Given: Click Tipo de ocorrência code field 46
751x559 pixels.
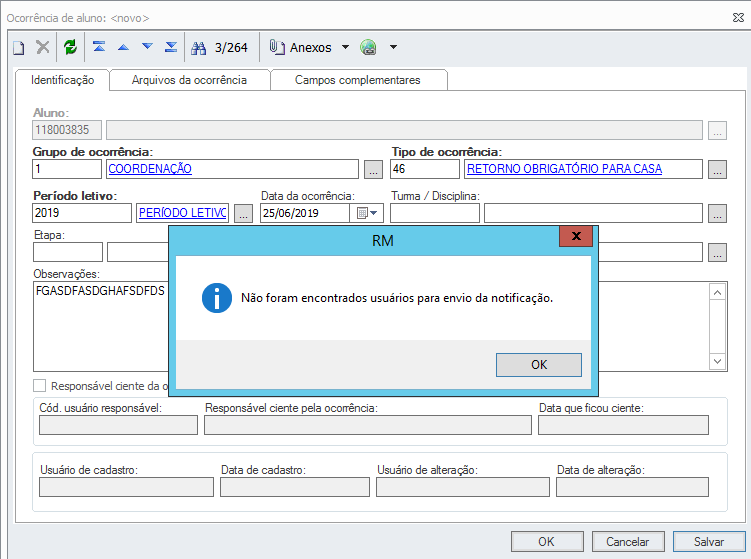Looking at the screenshot, I should pos(425,169).
